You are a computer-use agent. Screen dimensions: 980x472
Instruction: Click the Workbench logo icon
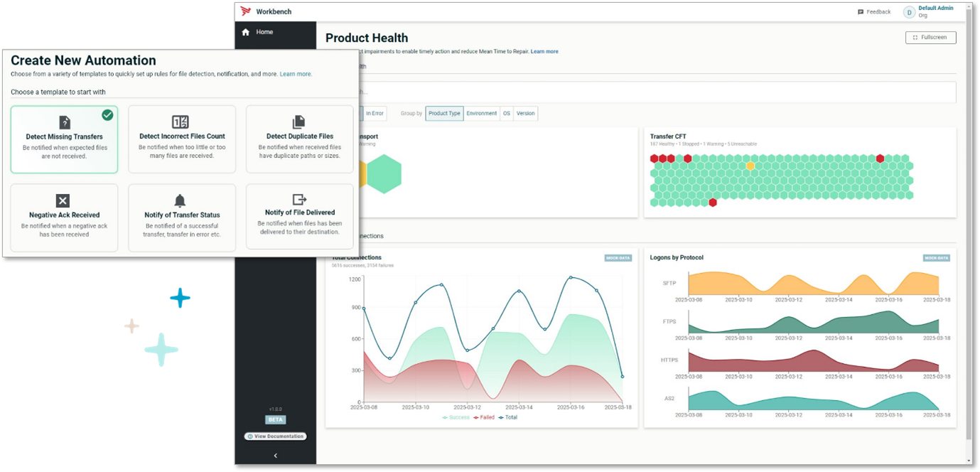(x=246, y=11)
